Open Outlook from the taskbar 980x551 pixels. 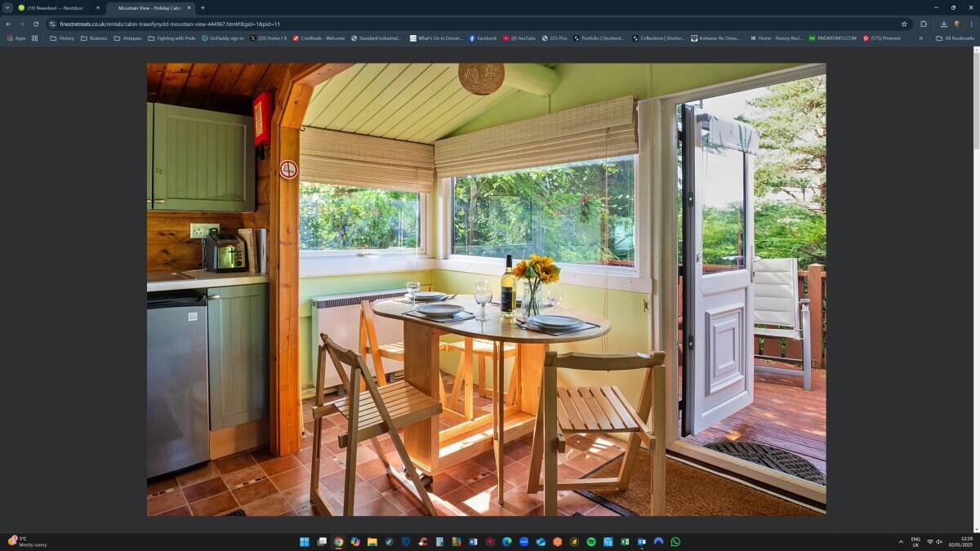(642, 541)
